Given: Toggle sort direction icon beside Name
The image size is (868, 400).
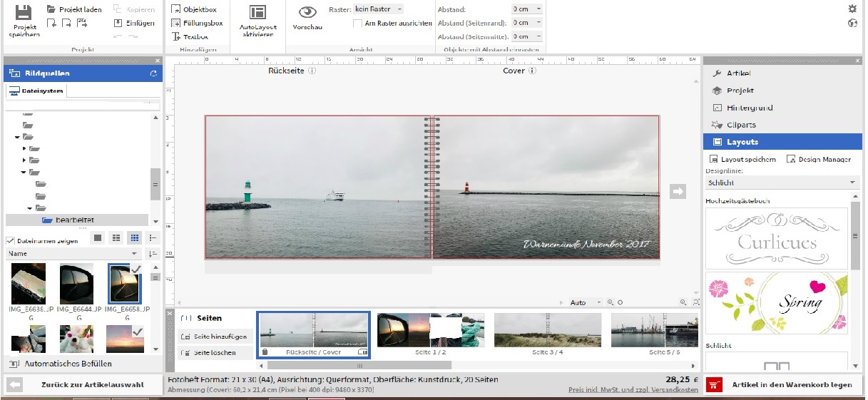Looking at the screenshot, I should tap(153, 253).
